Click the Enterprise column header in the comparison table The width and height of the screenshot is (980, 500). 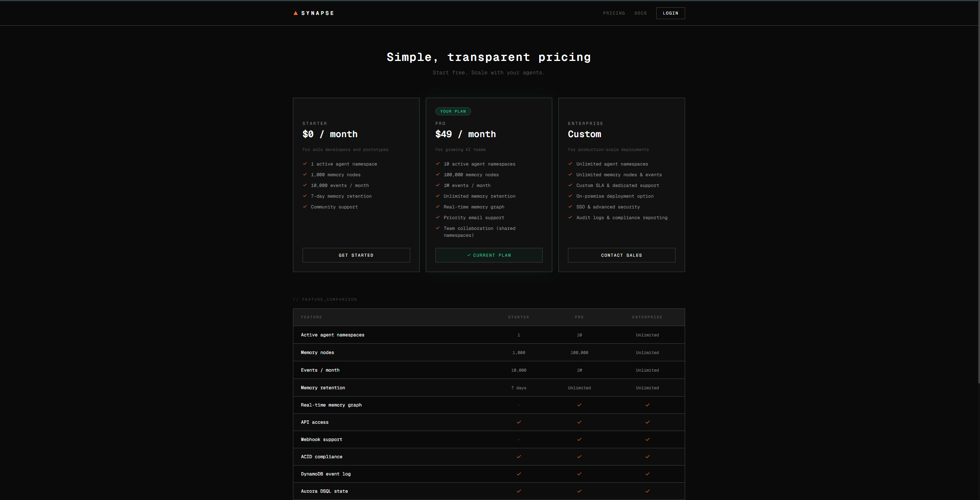tap(647, 317)
